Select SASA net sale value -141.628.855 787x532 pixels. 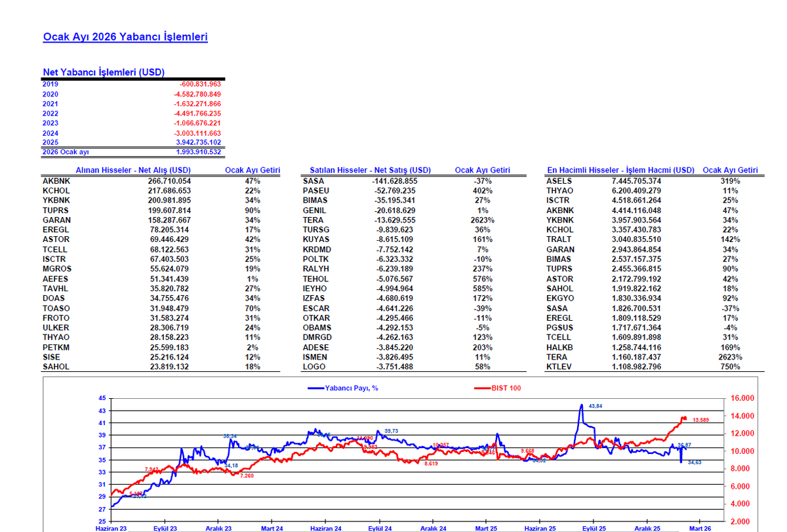[395, 180]
